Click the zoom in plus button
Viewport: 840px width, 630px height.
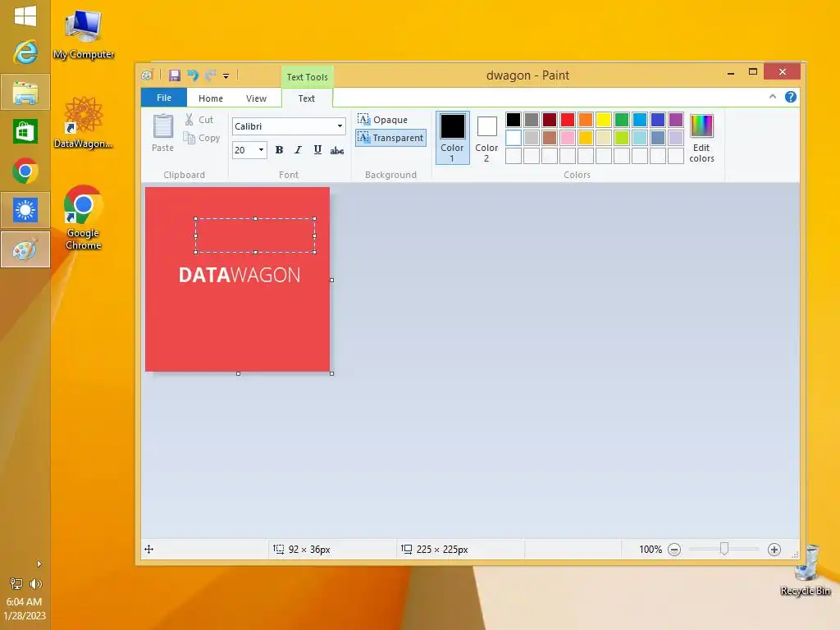(774, 550)
